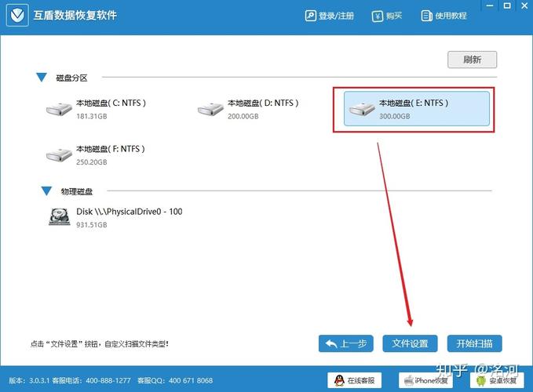533x392 pixels.
Task: Select local disk D: NTFS drive icon
Action: pos(210,110)
